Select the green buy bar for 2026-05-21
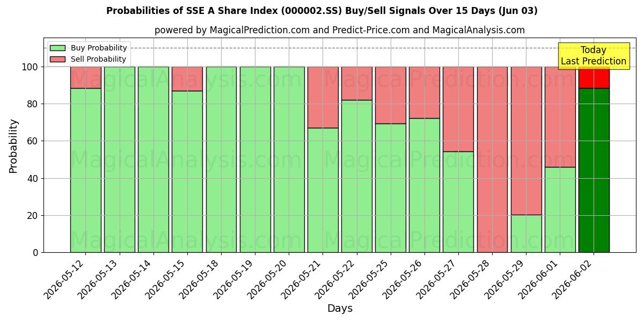Image resolution: width=644 pixels, height=322 pixels. point(323,190)
